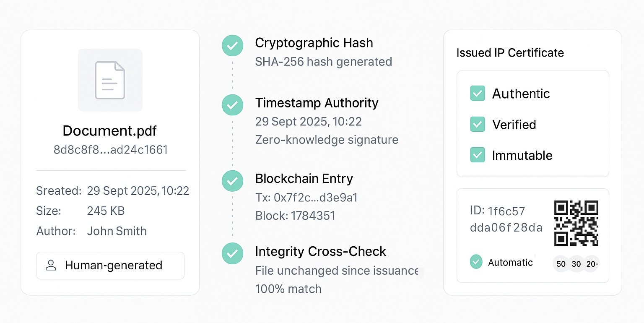Click the Timestamp Authority checkmark icon
The height and width of the screenshot is (323, 644).
tap(232, 105)
